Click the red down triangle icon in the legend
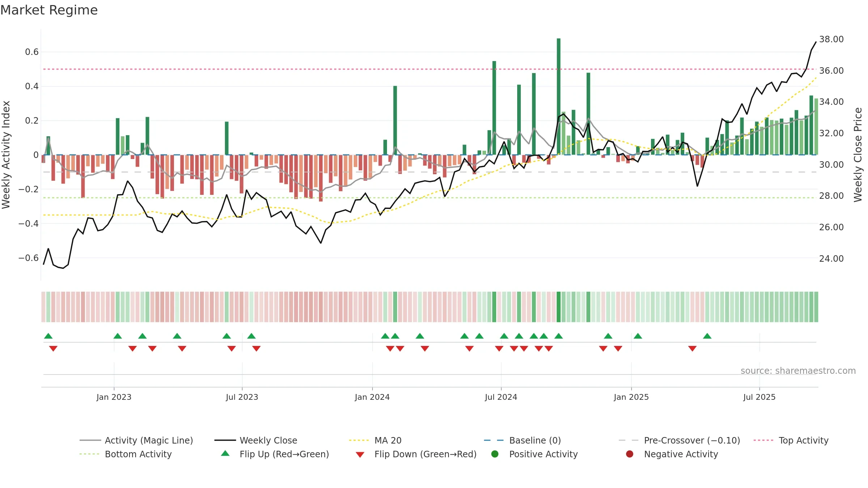The image size is (868, 488). [x=360, y=455]
